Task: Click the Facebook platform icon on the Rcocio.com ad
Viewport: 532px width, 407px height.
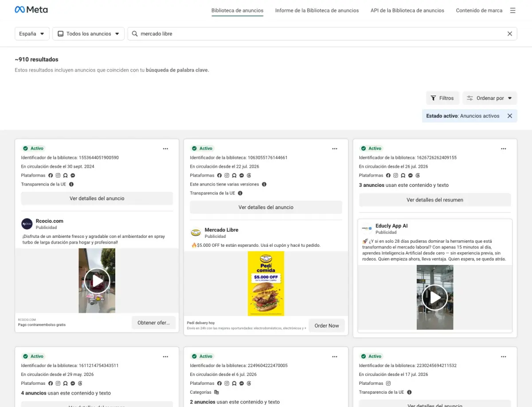Action: [x=51, y=175]
